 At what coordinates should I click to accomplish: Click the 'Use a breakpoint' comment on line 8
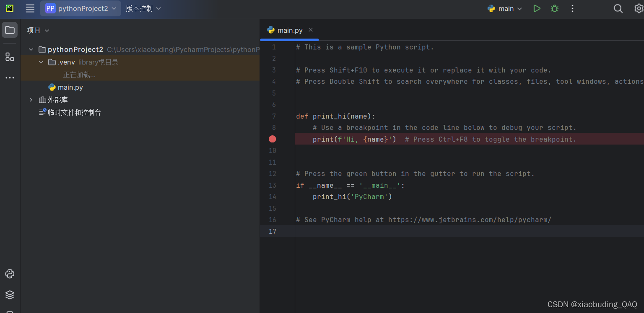coord(445,127)
